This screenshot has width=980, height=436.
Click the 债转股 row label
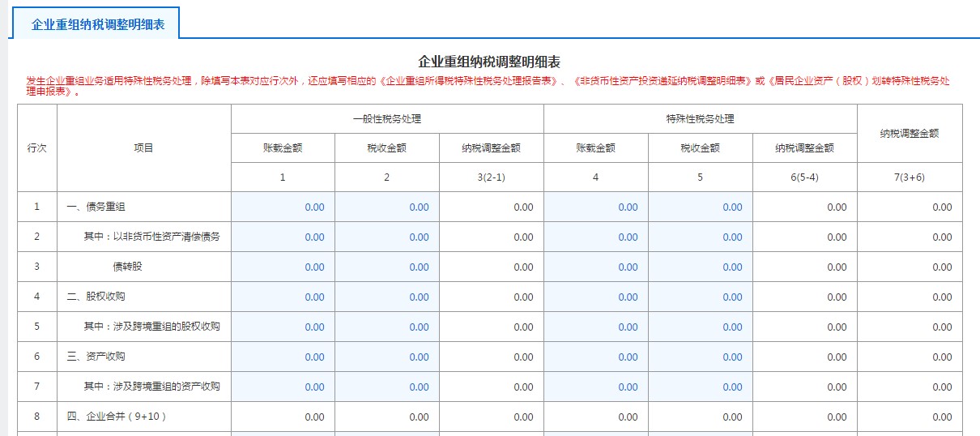(128, 267)
